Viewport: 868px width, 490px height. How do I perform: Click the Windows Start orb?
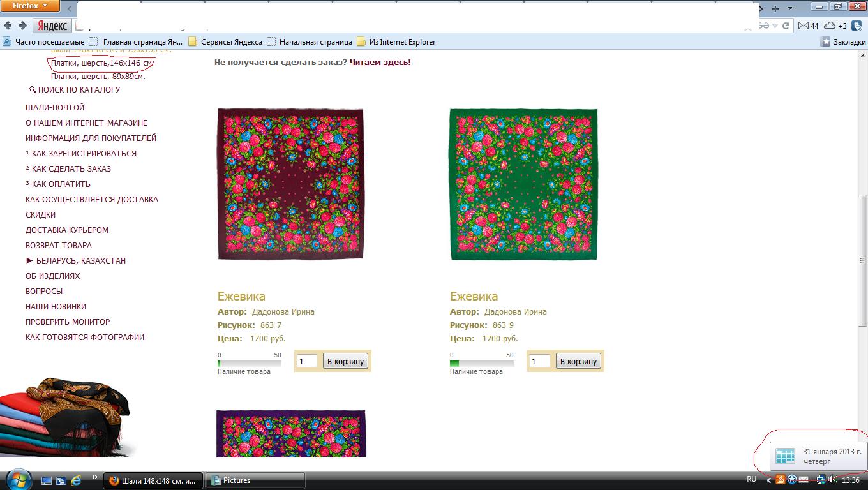[x=17, y=479]
